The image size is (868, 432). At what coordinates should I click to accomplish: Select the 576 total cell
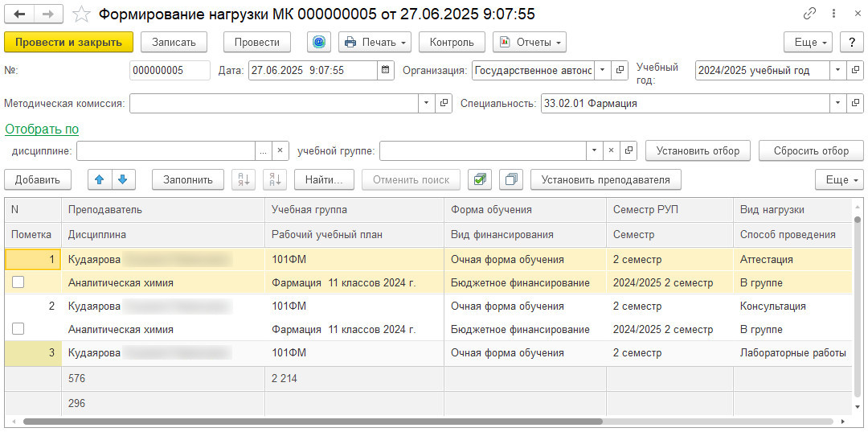click(x=163, y=379)
